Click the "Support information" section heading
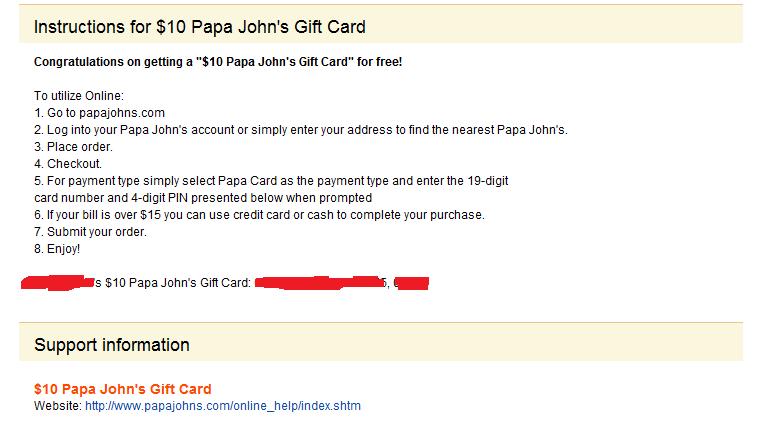This screenshot has width=762, height=435. (x=112, y=345)
